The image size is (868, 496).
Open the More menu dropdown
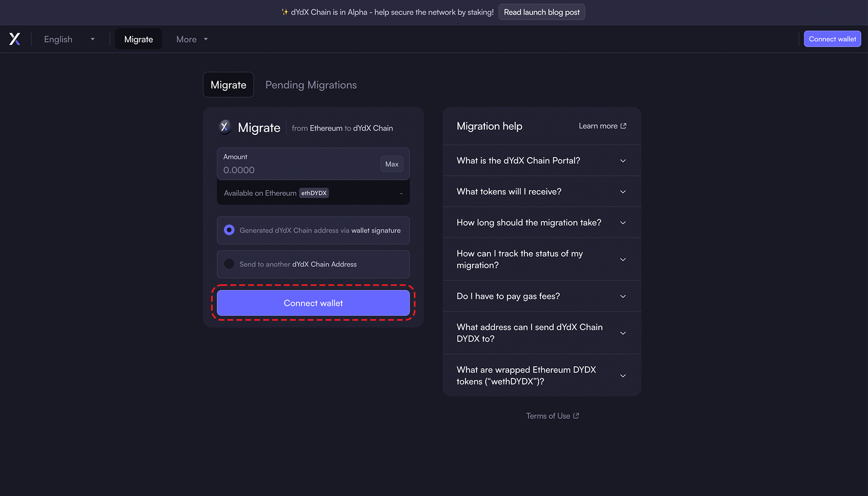point(192,39)
